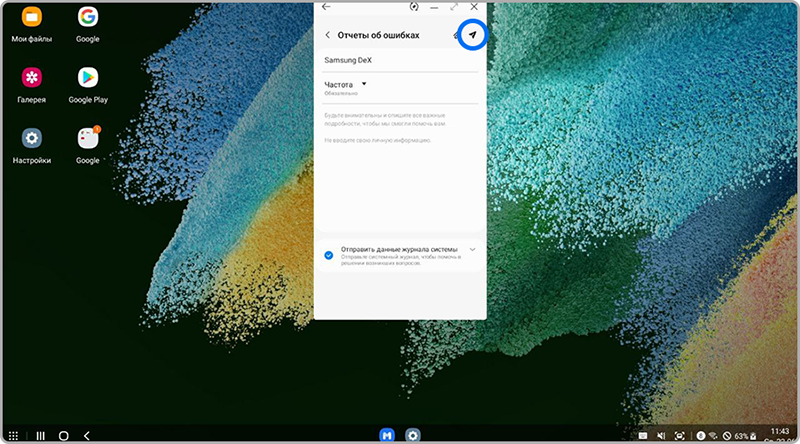
Task: Open the Google folder with notification badge
Action: [x=88, y=146]
